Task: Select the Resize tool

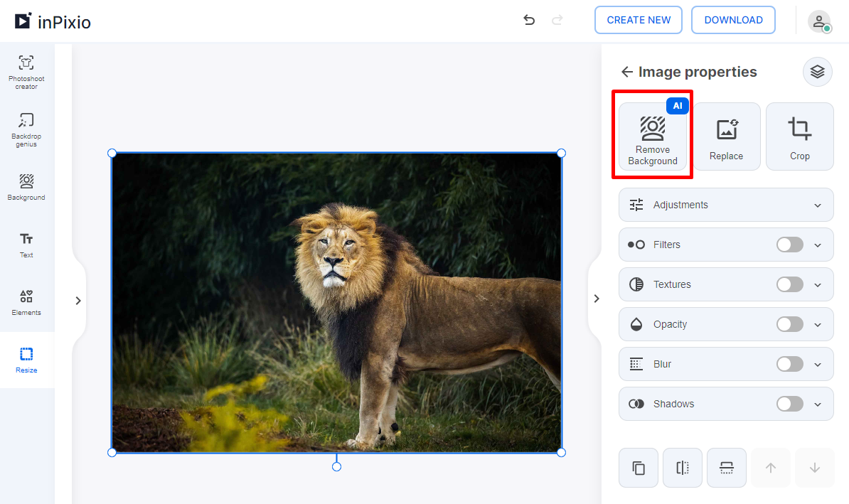Action: 26,360
